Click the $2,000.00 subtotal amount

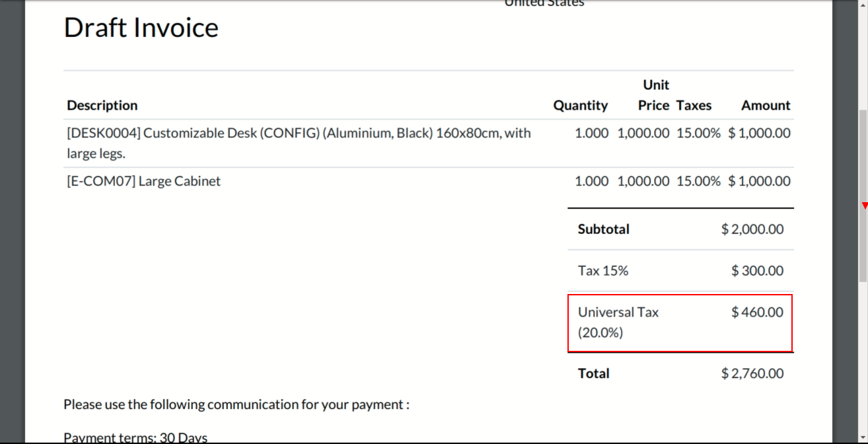click(x=752, y=229)
